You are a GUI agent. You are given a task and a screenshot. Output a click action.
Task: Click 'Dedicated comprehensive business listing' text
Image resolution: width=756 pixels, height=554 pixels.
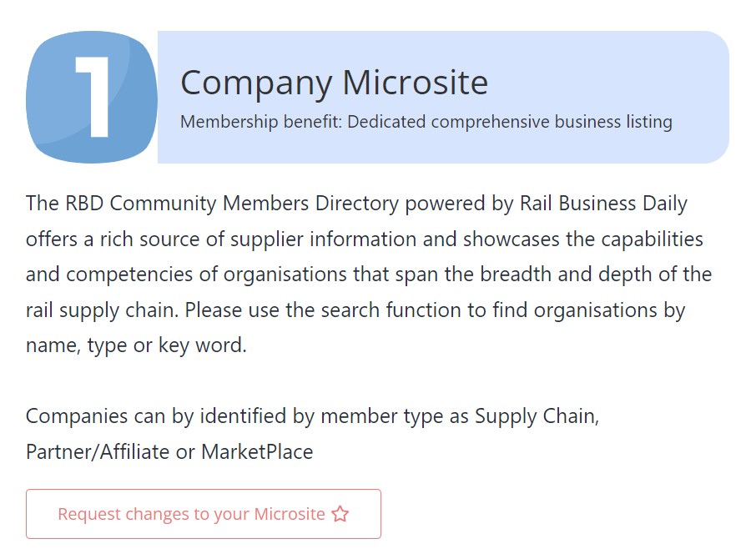coord(510,122)
